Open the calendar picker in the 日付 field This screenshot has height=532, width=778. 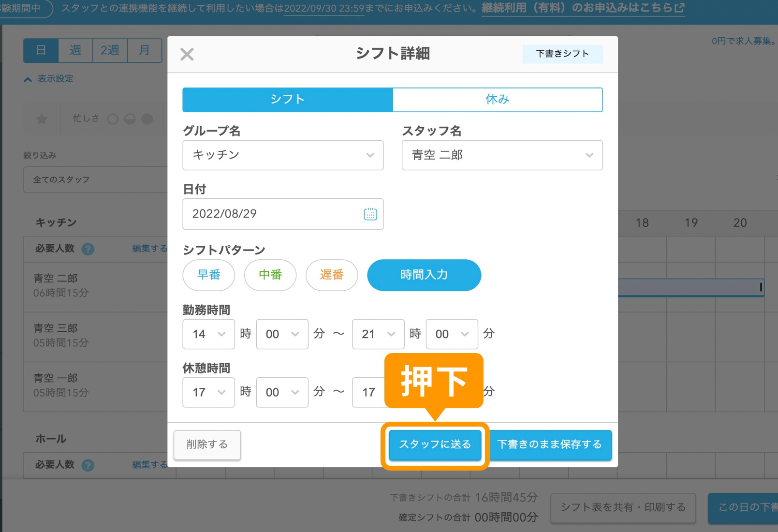pyautogui.click(x=369, y=214)
